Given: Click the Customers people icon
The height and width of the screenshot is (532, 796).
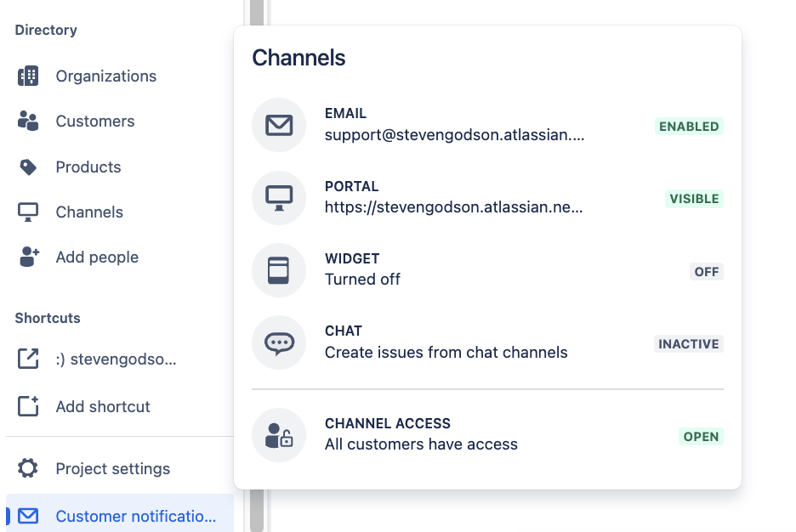Looking at the screenshot, I should coord(27,121).
